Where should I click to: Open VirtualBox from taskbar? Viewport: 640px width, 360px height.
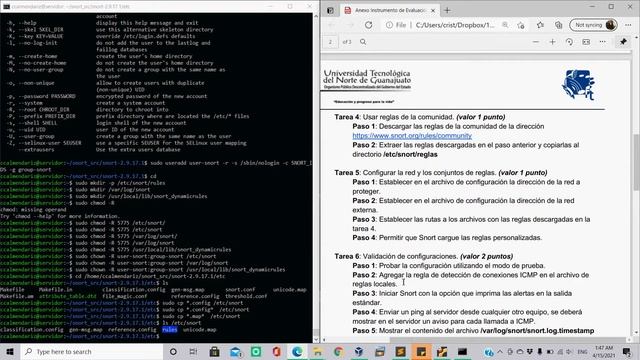point(359,351)
